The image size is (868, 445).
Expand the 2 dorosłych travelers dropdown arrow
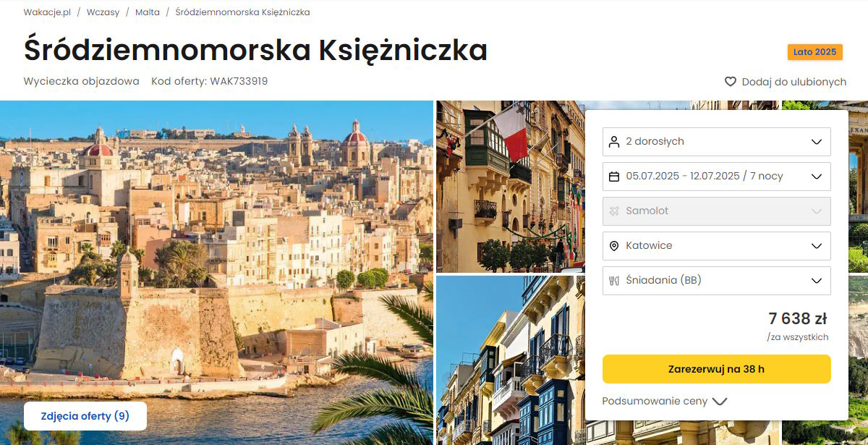coord(817,142)
